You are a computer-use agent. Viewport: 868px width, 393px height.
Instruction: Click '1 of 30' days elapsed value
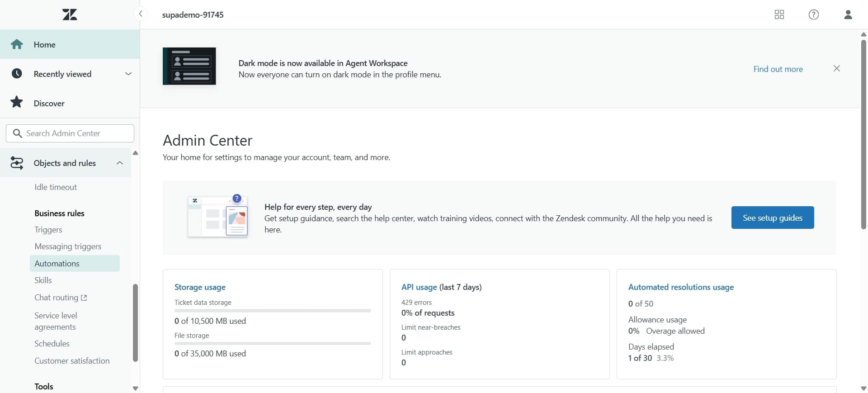640,358
